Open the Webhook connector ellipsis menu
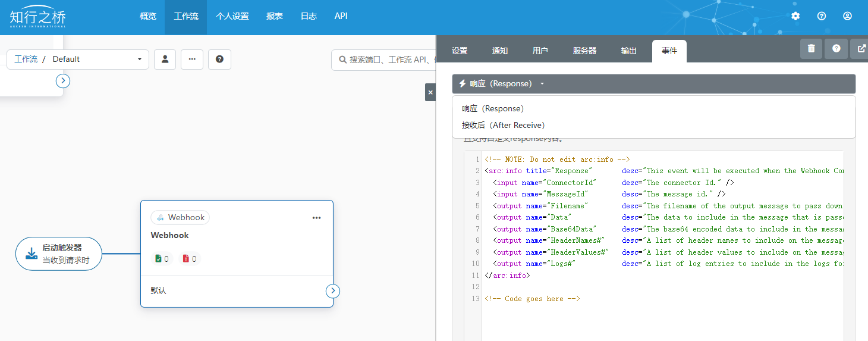 click(x=316, y=218)
